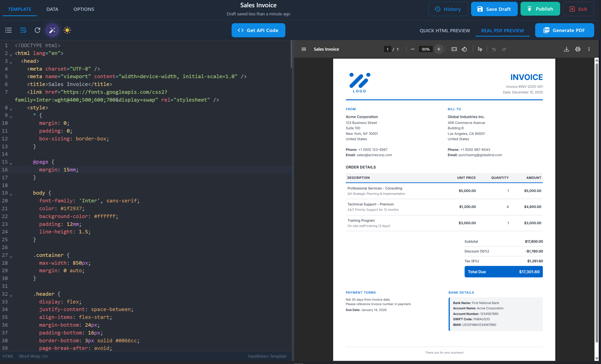Collapse the body rule on line 19
Screen dimensions: 601x364
click(11, 194)
